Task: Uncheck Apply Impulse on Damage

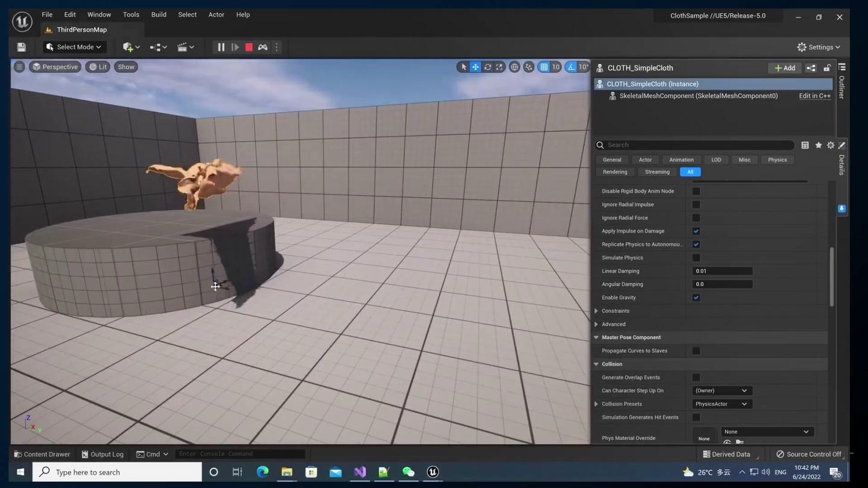Action: pyautogui.click(x=696, y=231)
